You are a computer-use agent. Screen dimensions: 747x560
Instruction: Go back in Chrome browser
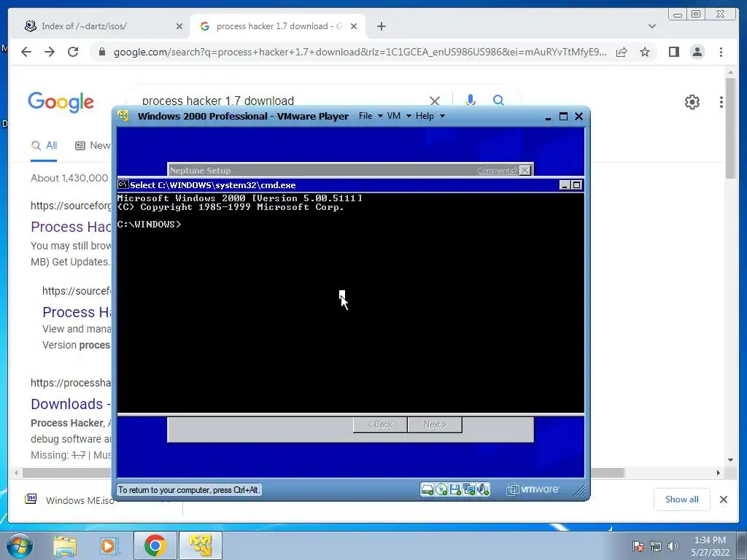26,52
